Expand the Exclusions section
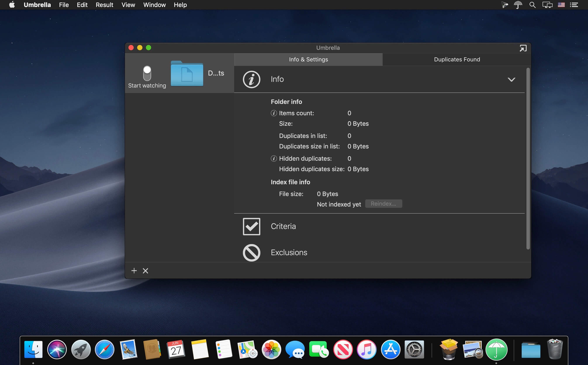 289,253
